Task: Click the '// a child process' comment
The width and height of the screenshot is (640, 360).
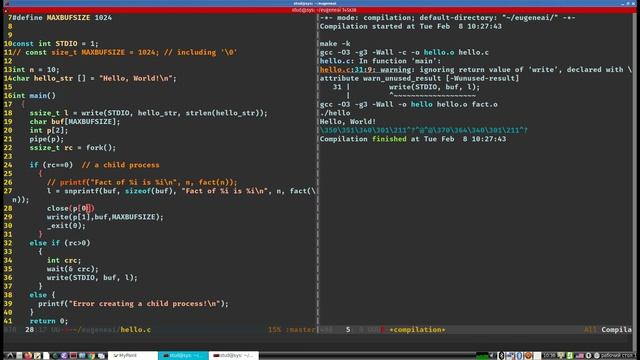Action: coord(120,165)
